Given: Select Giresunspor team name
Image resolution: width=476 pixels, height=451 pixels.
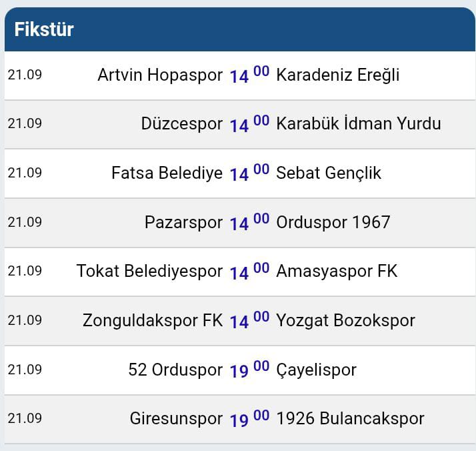Looking at the screenshot, I should (176, 419).
